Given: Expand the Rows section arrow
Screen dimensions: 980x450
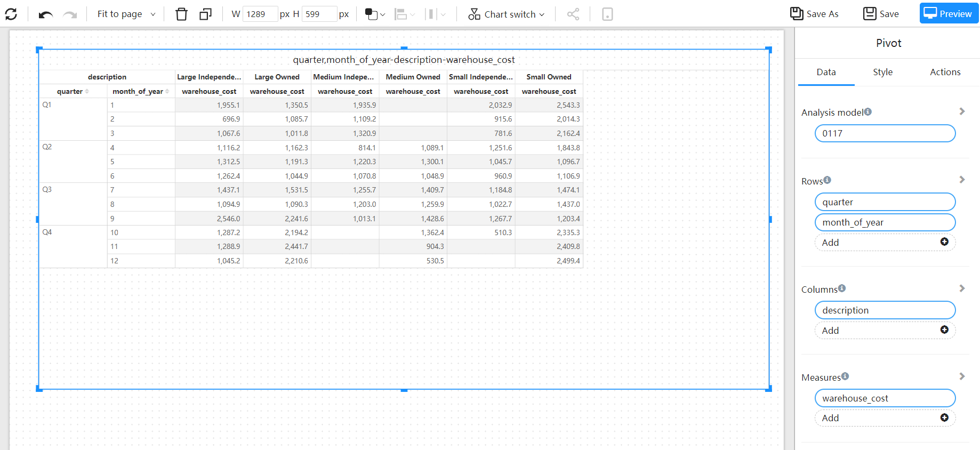Looking at the screenshot, I should click(962, 180).
